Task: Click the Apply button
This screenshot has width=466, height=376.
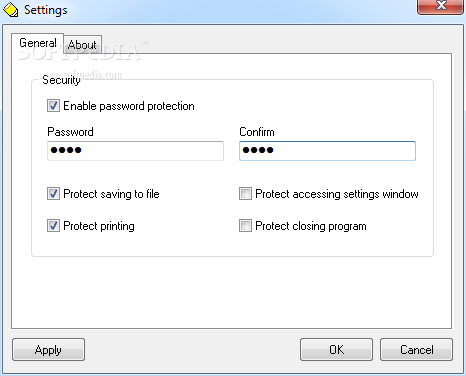Action: [48, 350]
